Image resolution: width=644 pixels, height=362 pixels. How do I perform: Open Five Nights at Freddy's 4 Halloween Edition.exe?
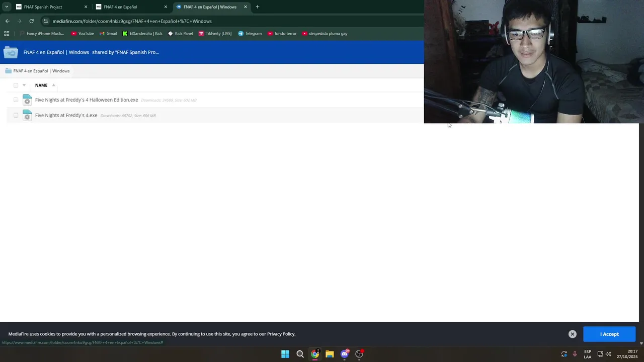[x=87, y=100]
